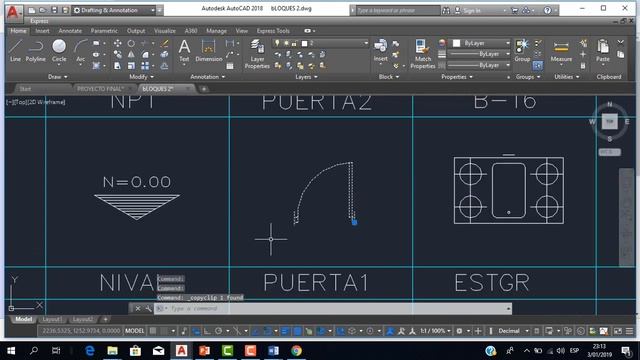640x360 pixels.
Task: Expand the Draw panel
Action: click(x=57, y=77)
